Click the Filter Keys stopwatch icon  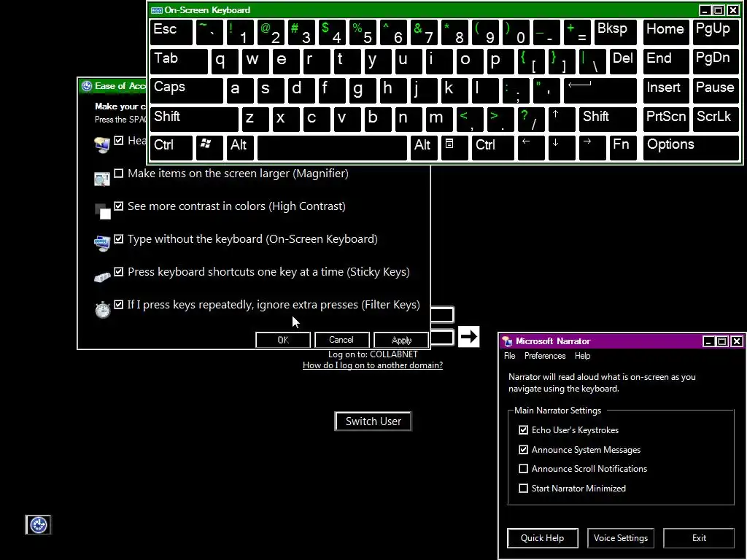[x=102, y=309]
